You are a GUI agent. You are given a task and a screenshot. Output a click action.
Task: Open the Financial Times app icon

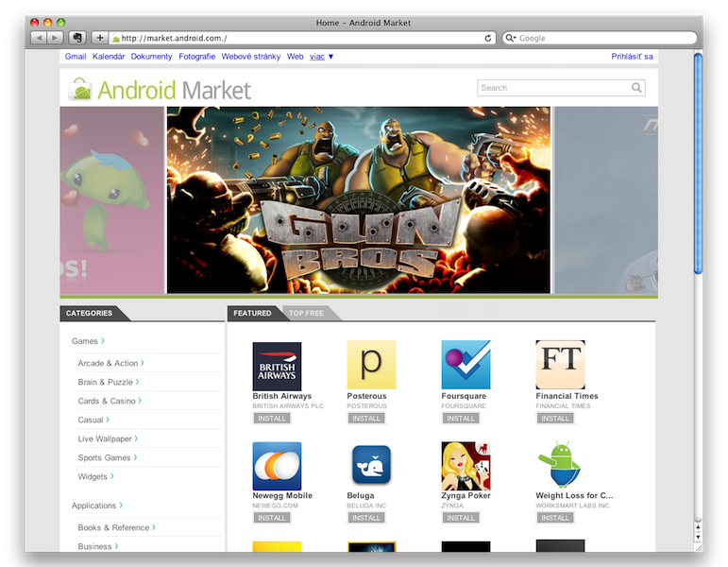(x=560, y=365)
